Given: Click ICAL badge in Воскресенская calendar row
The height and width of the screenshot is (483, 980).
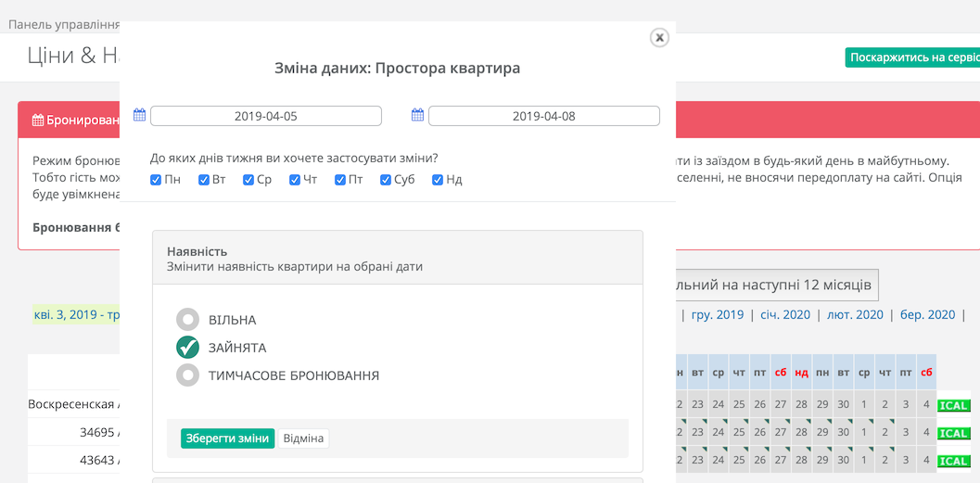Looking at the screenshot, I should click(x=954, y=405).
